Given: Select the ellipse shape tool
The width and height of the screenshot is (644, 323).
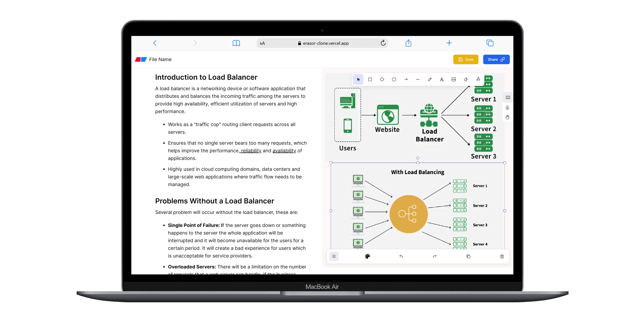Looking at the screenshot, I should (x=394, y=79).
